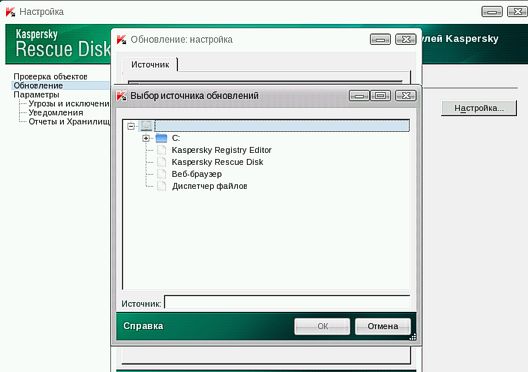Image resolution: width=528 pixels, height=372 pixels.
Task: Close the Выбор источника обновлений dialog
Action: (406, 96)
